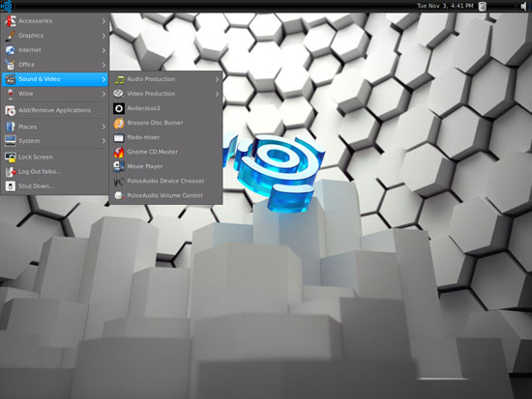The width and height of the screenshot is (532, 399).
Task: Click the Sound & Video label
Action: coord(40,79)
